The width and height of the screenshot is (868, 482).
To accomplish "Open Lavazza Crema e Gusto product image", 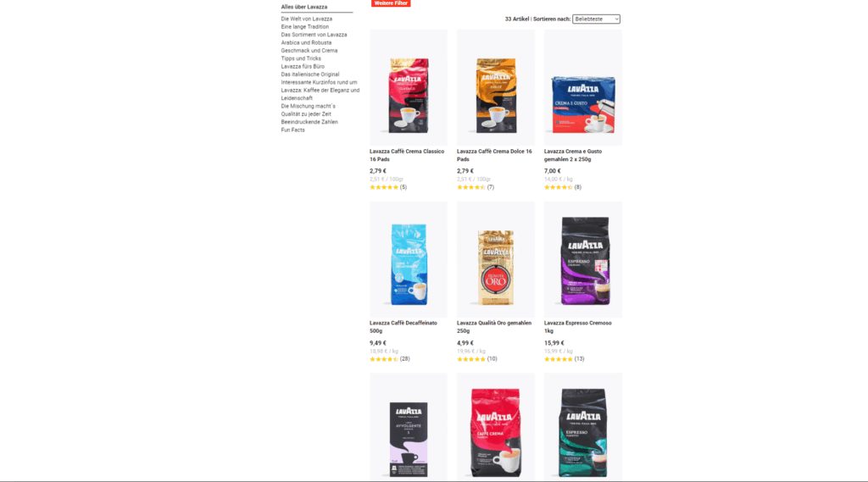I will (x=583, y=87).
